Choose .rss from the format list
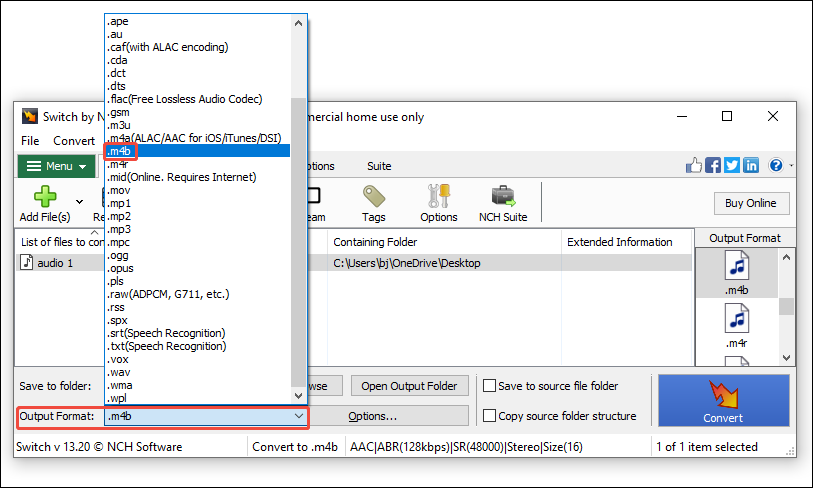Image resolution: width=813 pixels, height=488 pixels. pos(198,307)
